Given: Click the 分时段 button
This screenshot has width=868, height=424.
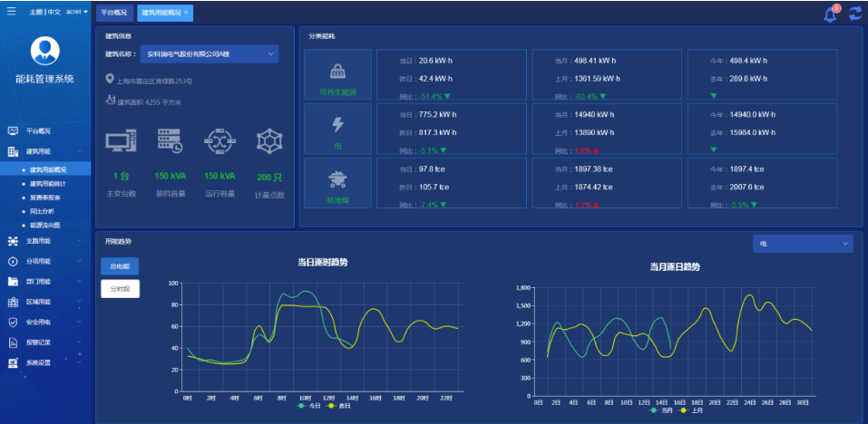Looking at the screenshot, I should [120, 289].
